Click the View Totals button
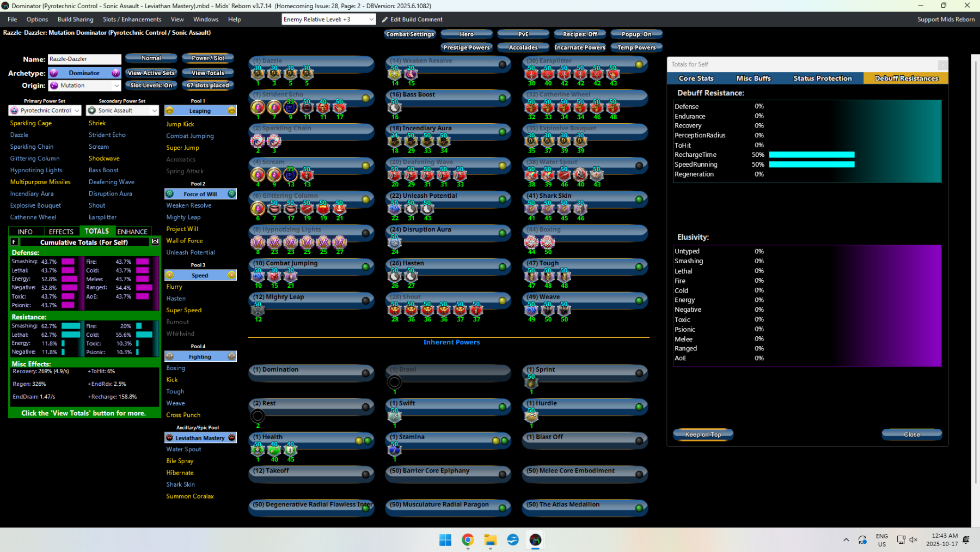 click(207, 73)
